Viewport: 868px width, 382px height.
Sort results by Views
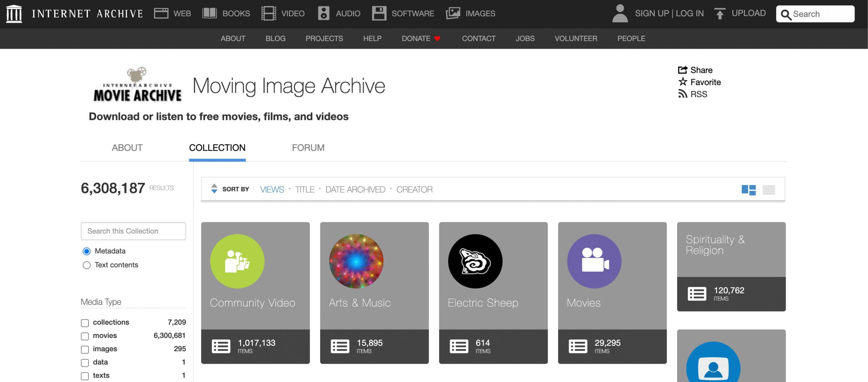(x=272, y=189)
